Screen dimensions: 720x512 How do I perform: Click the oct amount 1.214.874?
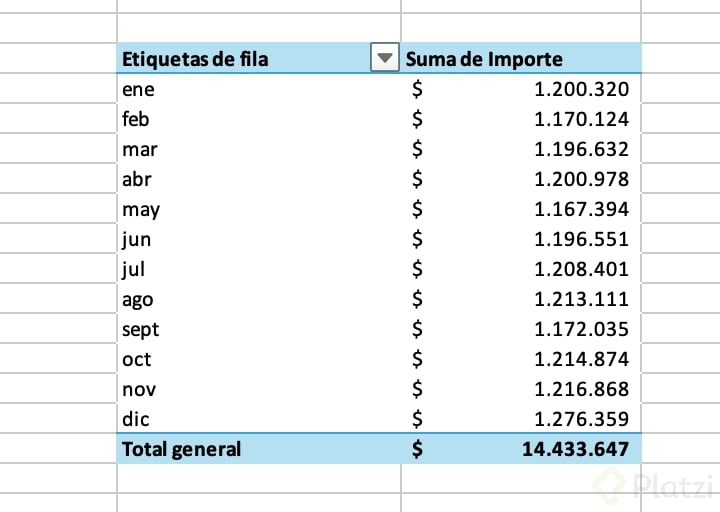[x=581, y=359]
